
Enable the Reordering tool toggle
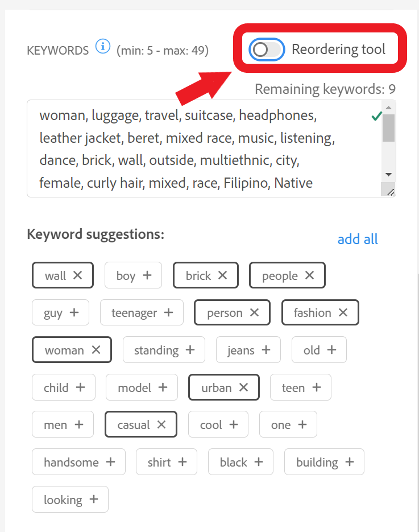point(267,50)
